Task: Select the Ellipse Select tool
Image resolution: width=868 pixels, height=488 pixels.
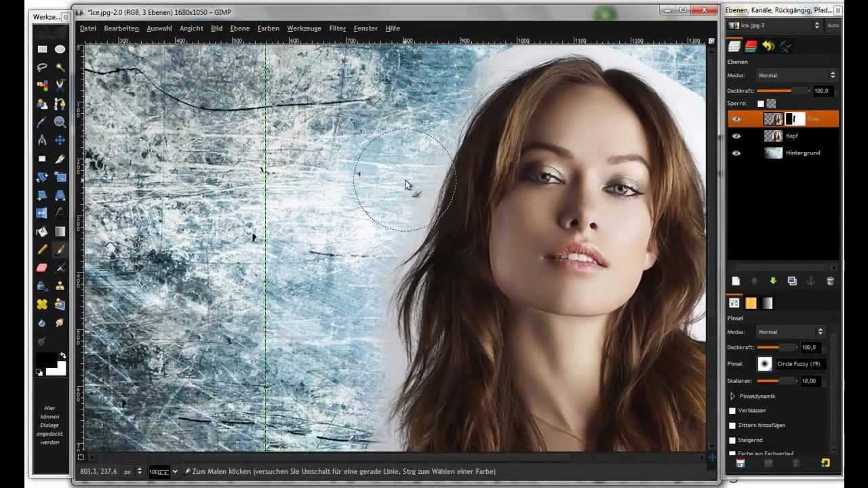Action: point(60,49)
